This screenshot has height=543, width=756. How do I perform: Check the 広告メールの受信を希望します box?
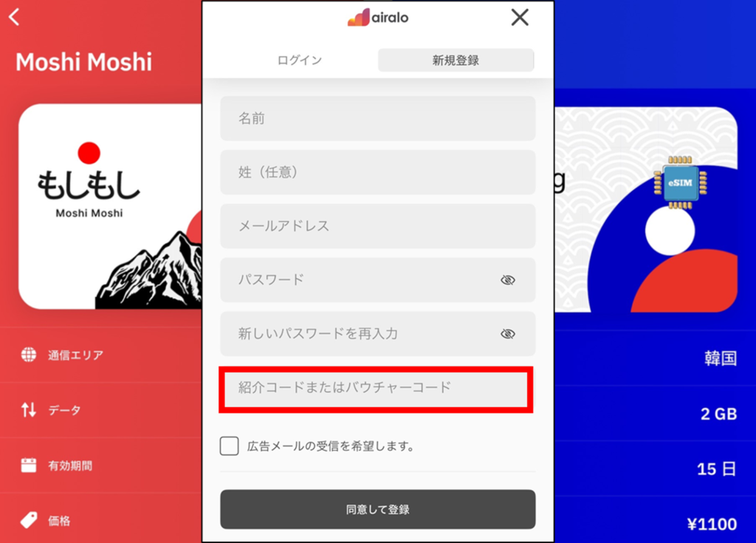click(229, 446)
